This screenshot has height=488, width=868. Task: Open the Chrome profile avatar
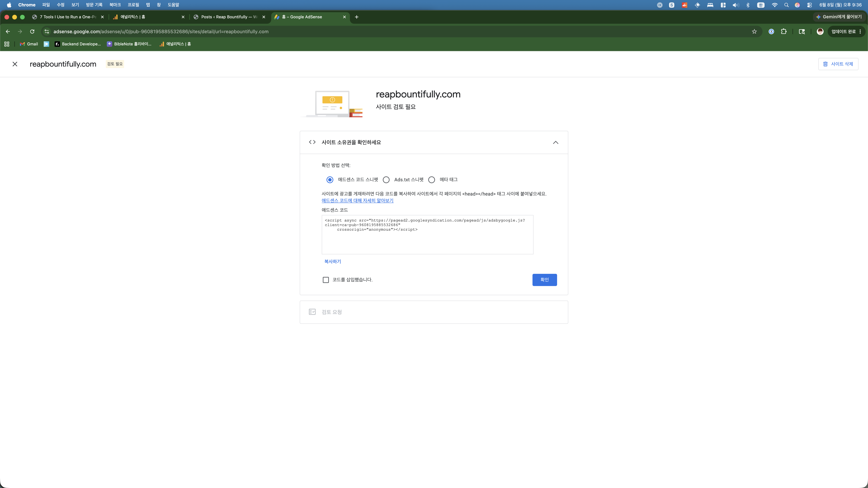(x=820, y=32)
